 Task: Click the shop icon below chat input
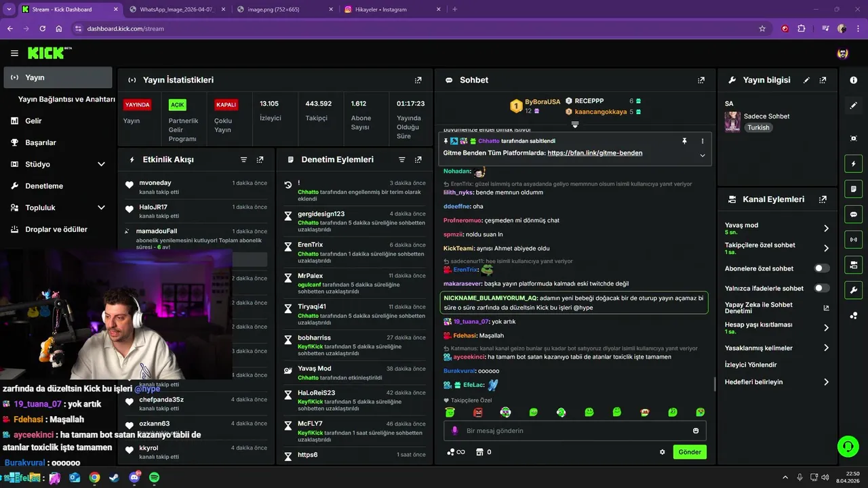pos(480,452)
